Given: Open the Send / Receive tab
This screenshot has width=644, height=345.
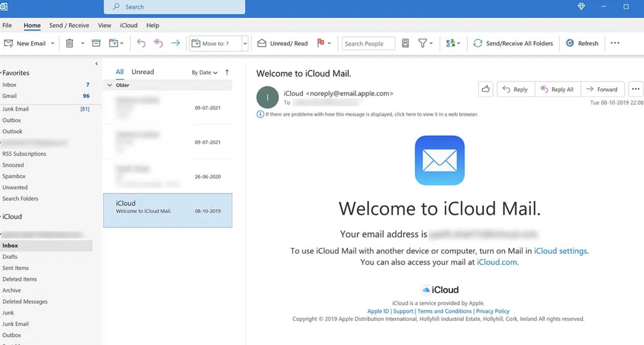Looking at the screenshot, I should point(69,25).
